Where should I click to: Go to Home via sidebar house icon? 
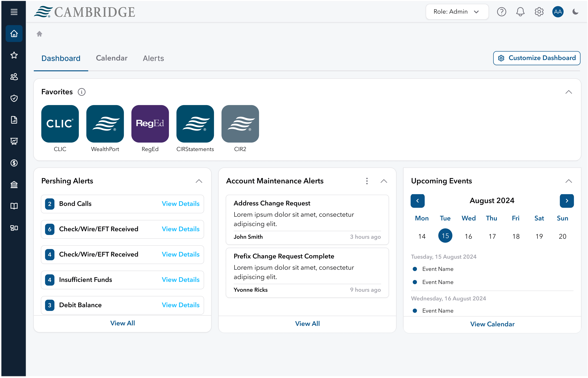point(14,33)
